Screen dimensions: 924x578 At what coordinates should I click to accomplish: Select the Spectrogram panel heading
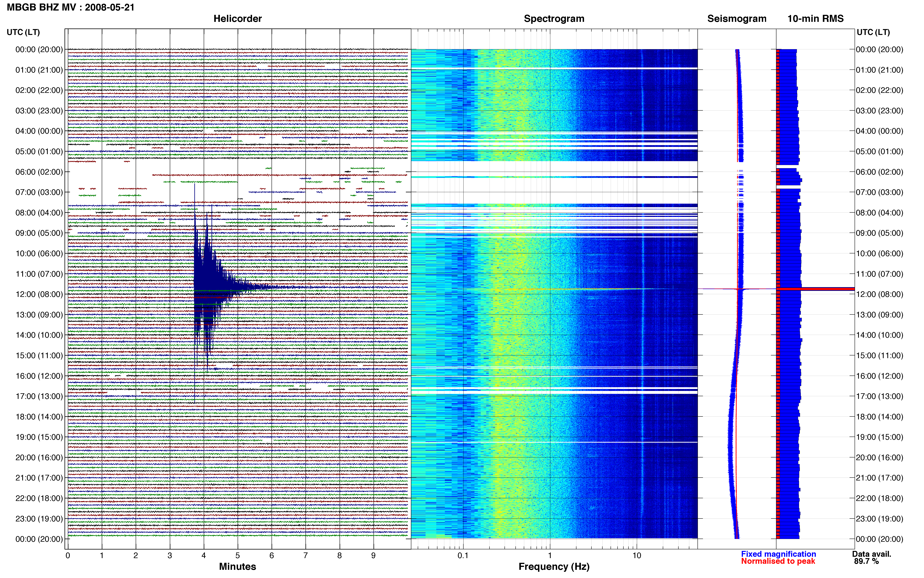(x=554, y=18)
